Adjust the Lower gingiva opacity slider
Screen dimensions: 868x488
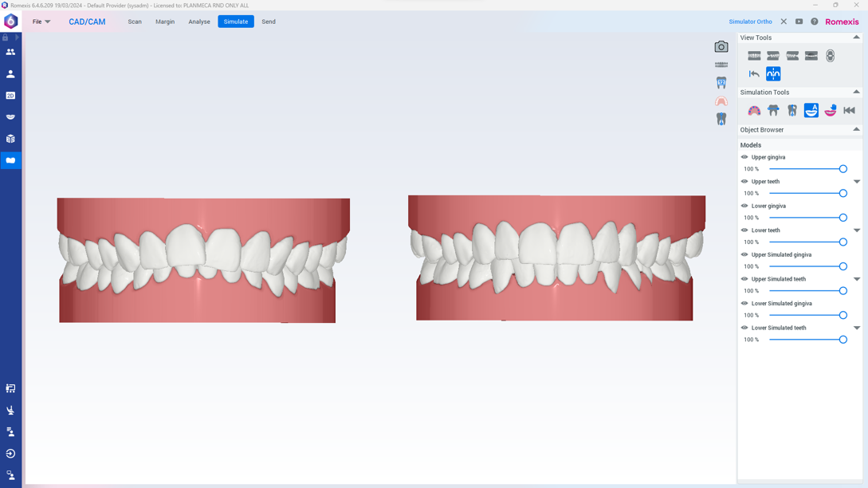[x=842, y=217]
